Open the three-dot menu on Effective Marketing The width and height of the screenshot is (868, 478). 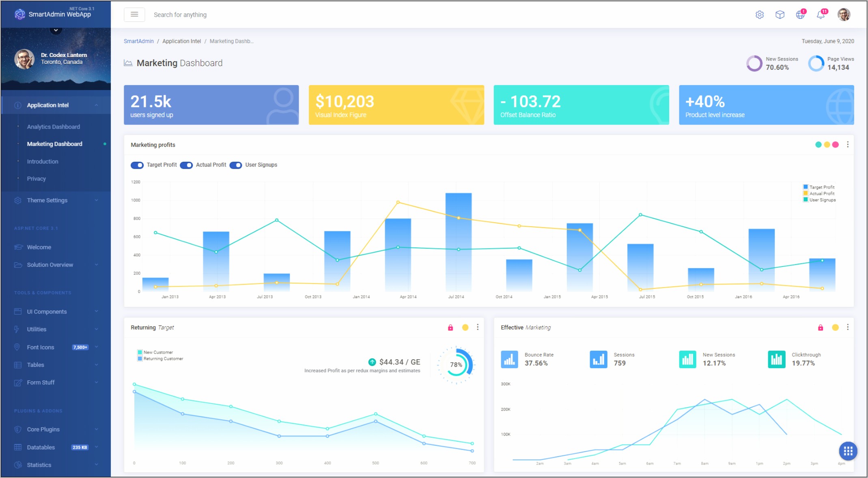pyautogui.click(x=847, y=327)
